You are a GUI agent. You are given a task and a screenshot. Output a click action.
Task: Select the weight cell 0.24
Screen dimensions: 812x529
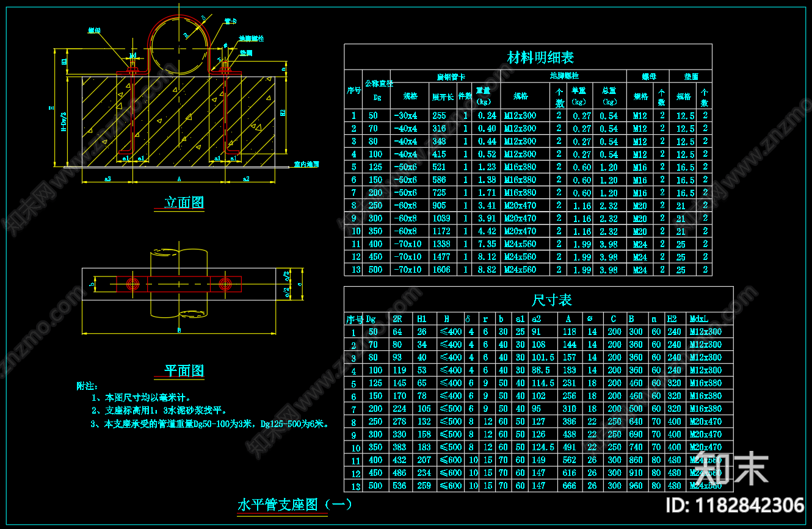487,115
